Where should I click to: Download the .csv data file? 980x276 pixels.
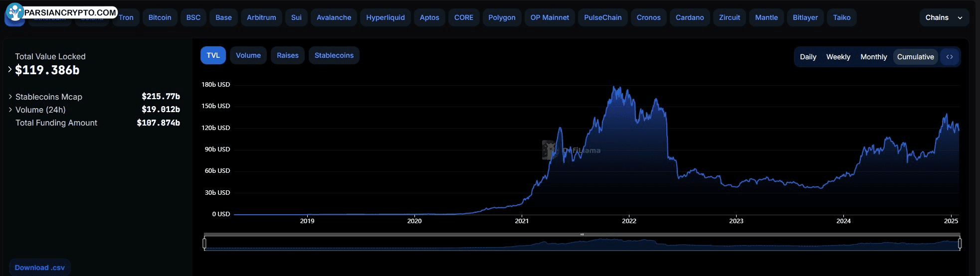[x=40, y=268]
